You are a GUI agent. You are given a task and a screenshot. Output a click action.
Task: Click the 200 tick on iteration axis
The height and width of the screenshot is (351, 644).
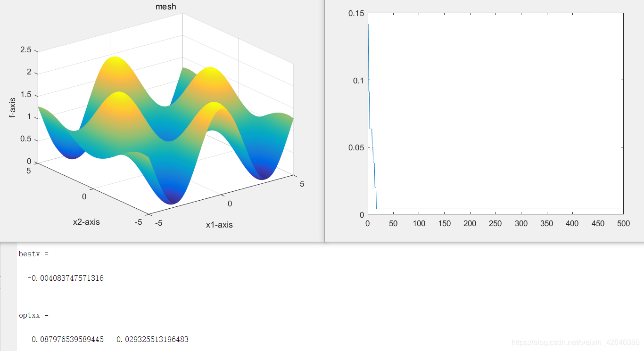tap(470, 224)
